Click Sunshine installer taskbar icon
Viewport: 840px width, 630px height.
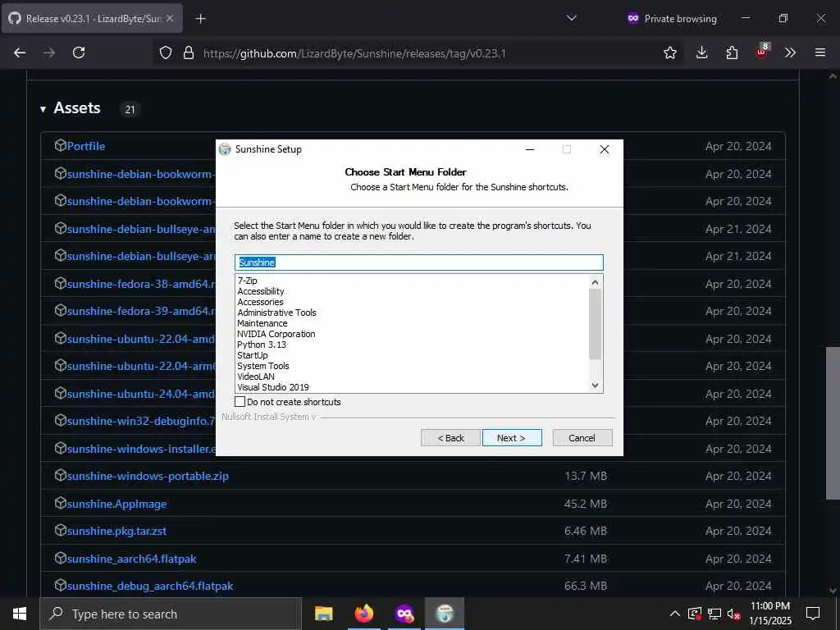pos(445,614)
